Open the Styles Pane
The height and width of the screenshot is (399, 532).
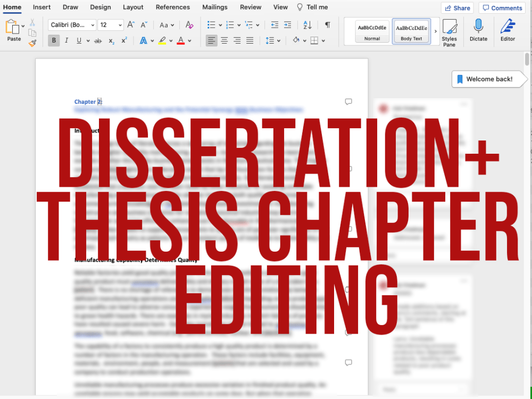[449, 32]
